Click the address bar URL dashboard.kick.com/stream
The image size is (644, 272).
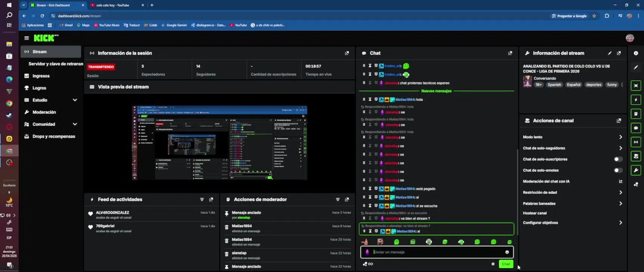tap(79, 16)
